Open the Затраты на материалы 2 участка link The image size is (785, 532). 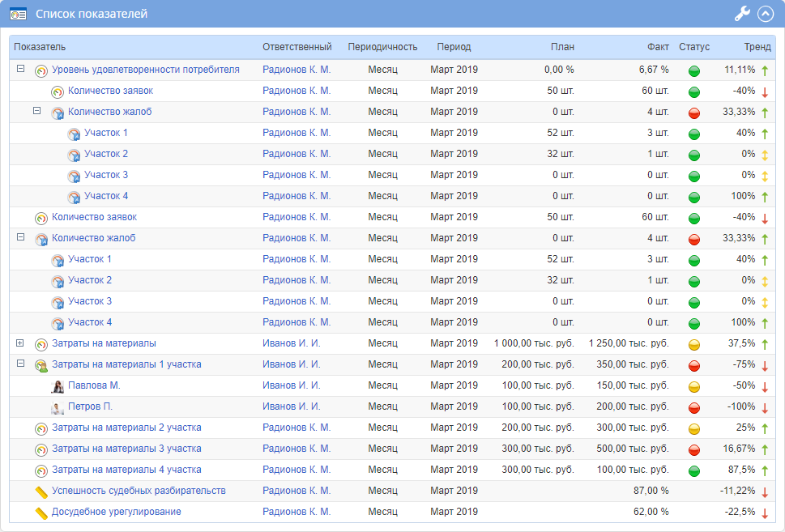pyautogui.click(x=126, y=428)
